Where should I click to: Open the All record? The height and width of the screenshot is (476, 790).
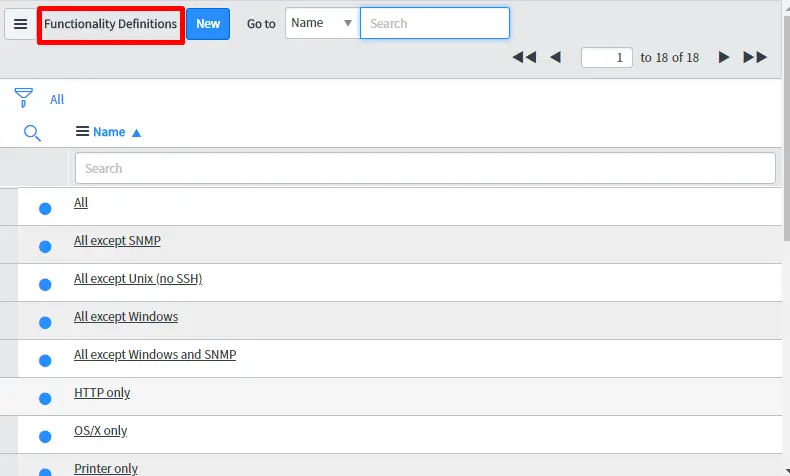pos(81,202)
